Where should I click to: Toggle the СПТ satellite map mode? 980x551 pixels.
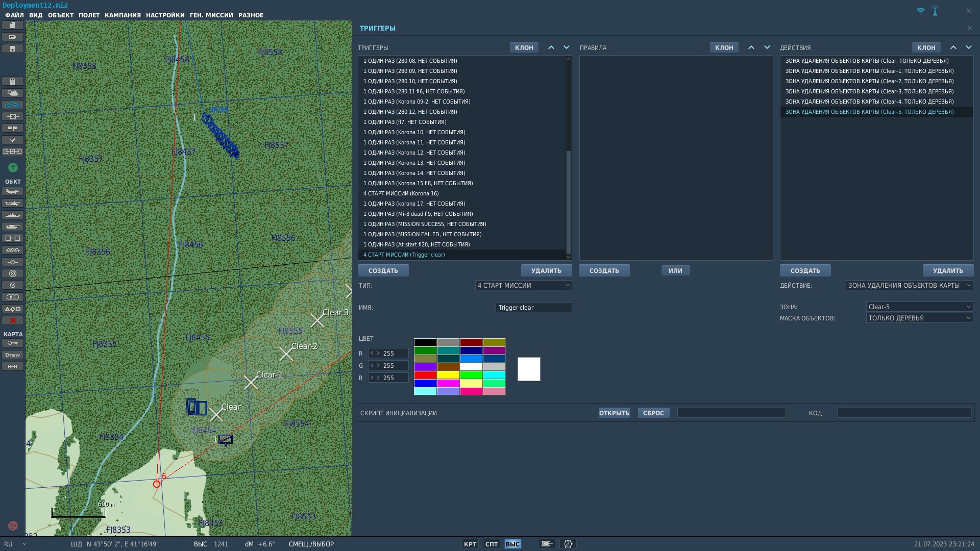492,544
